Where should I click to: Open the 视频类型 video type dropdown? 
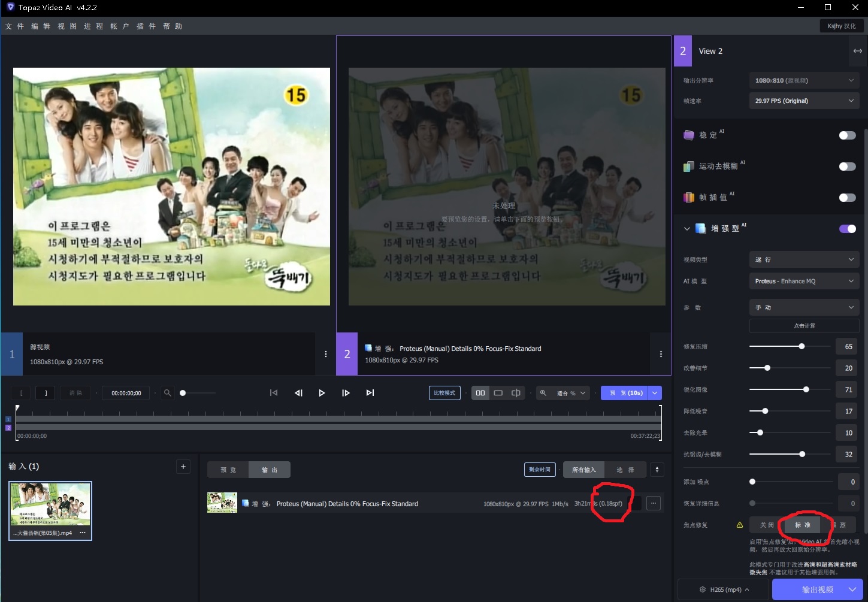(804, 259)
